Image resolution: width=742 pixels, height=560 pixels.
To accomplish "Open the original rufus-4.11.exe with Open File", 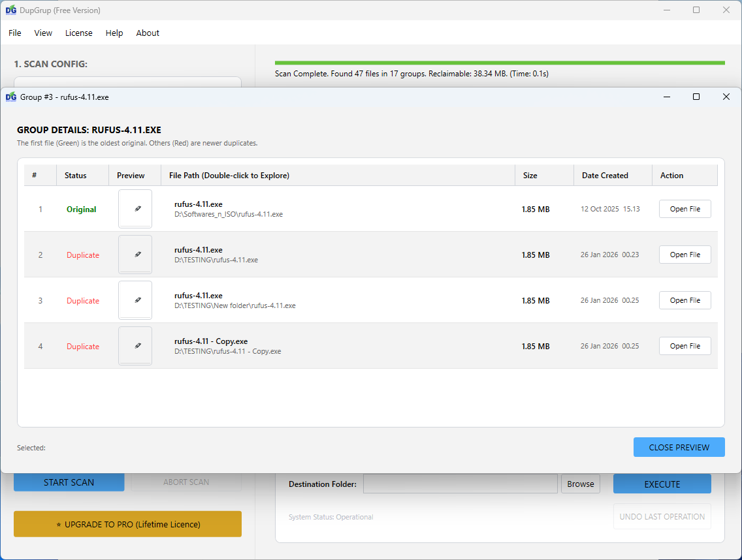I will (685, 208).
